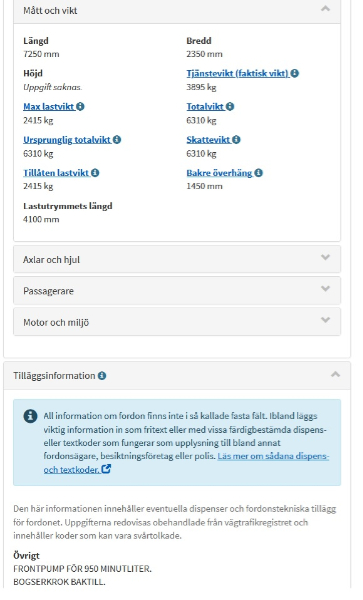Click info icon beside Ursprunglig totalvikt
Viewport: 363px width, 600px height.
[x=117, y=140]
